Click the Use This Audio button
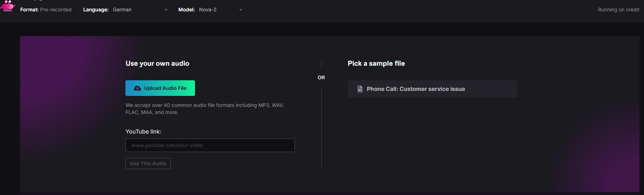This screenshot has width=644, height=195. 148,163
